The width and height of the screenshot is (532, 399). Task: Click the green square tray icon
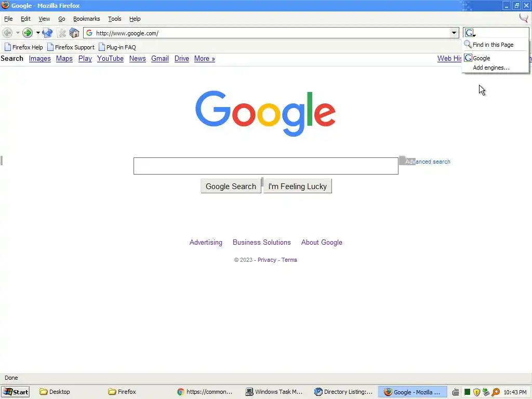coord(467,392)
